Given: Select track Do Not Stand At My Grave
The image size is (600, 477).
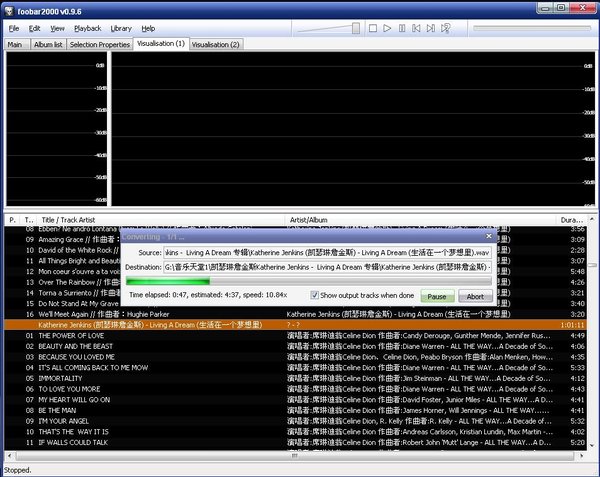Looking at the screenshot, I should [61, 304].
